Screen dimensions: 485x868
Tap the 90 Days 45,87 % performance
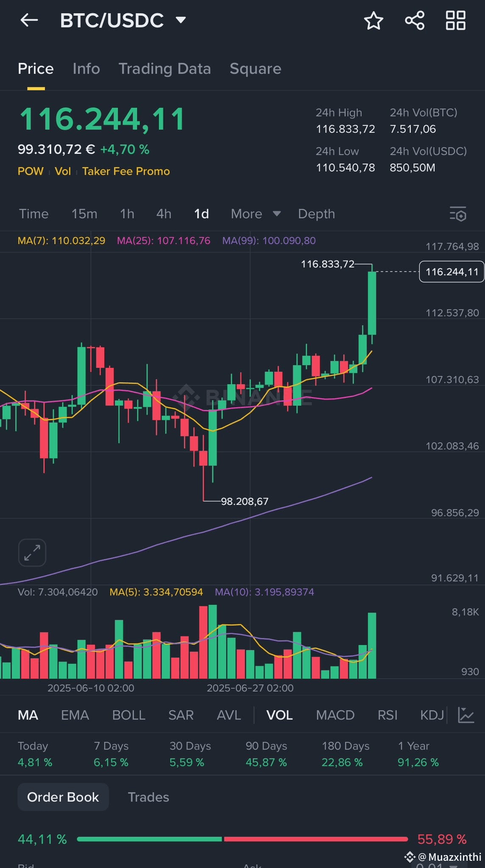click(266, 754)
